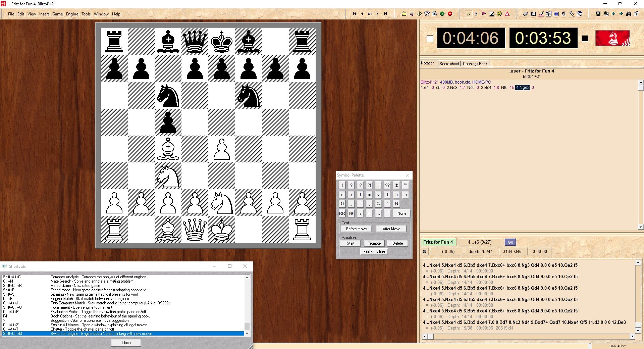Click engine pane scroll up arrow
The height and width of the screenshot is (349, 644).
[638, 262]
